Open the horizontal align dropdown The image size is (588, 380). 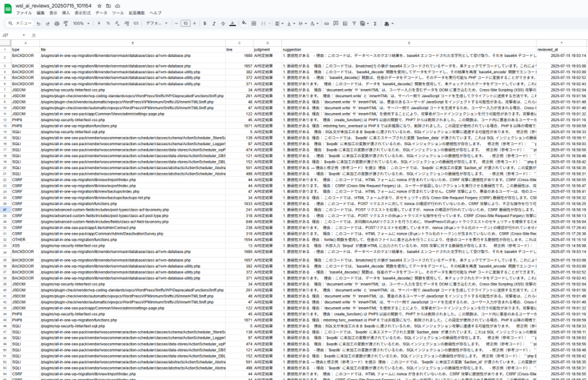279,23
